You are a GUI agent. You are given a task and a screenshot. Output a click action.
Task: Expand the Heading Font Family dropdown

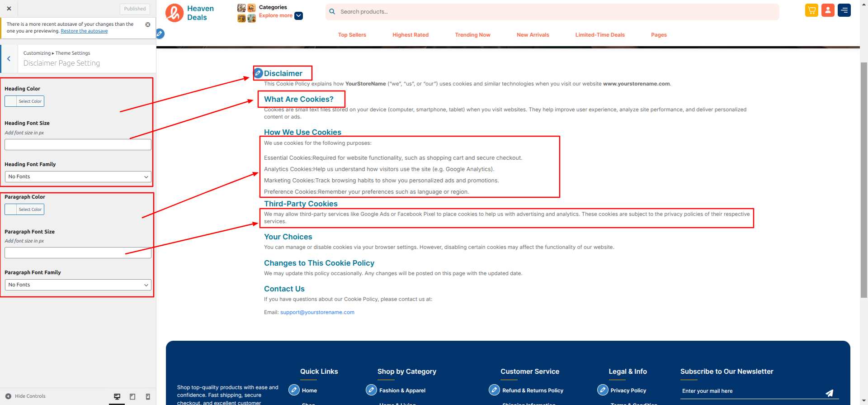pyautogui.click(x=78, y=177)
